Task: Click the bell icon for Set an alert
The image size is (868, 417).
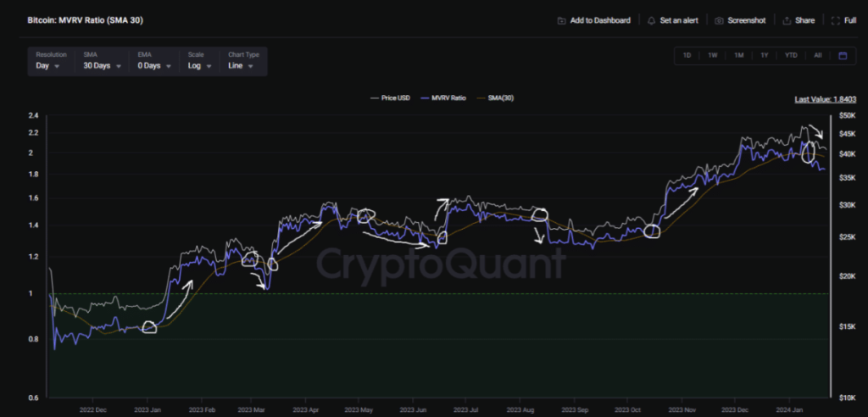Action: pos(651,20)
